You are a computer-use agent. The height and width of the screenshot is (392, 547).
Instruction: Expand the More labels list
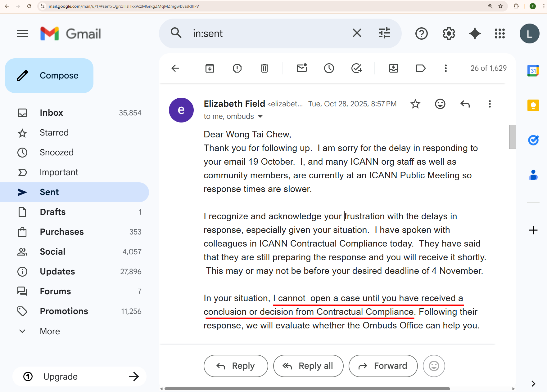click(x=75, y=331)
